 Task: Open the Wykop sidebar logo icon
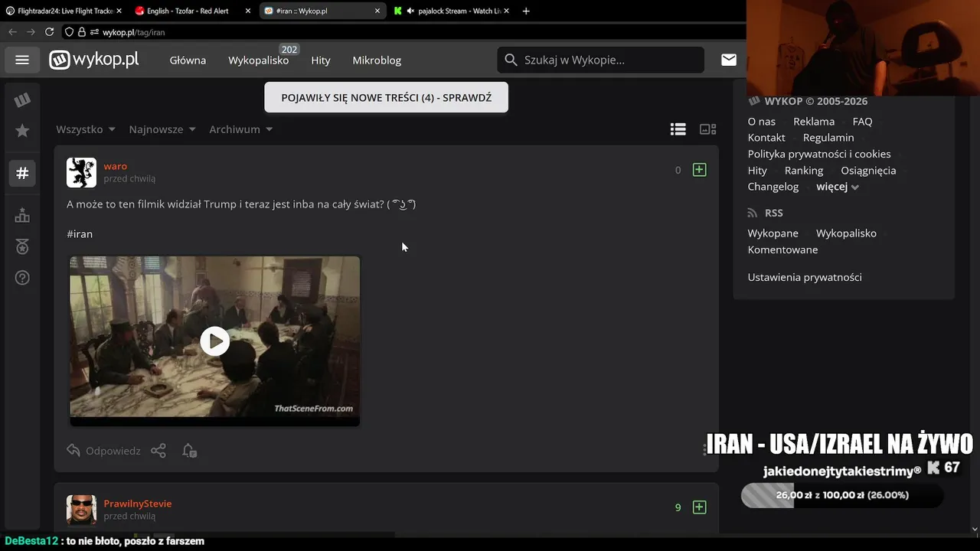point(22,99)
